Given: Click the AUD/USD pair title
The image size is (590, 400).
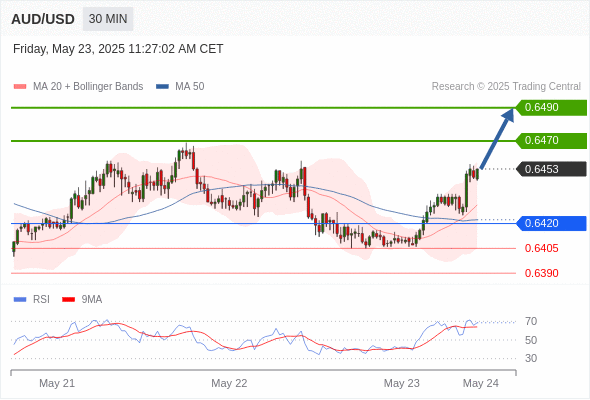Looking at the screenshot, I should point(43,19).
